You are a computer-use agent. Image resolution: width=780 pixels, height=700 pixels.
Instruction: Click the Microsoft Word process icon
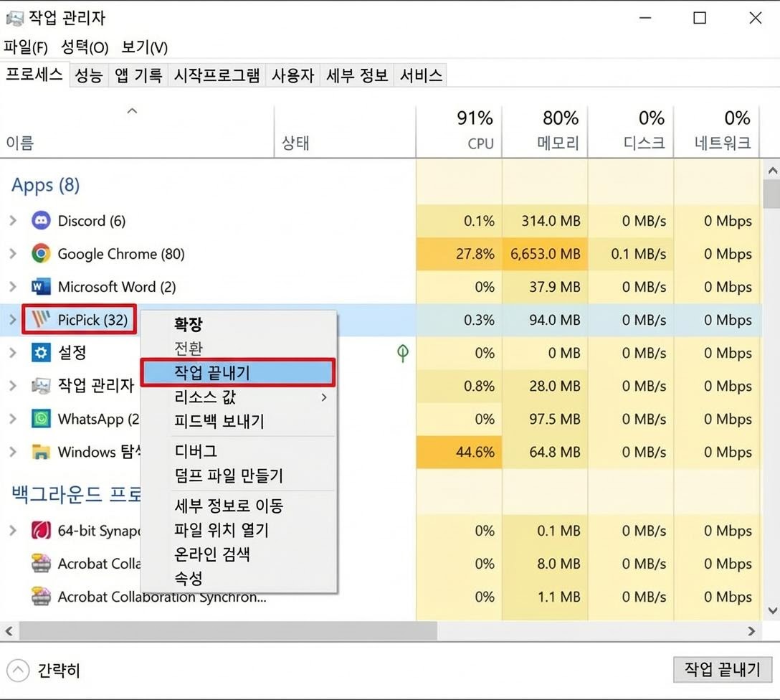(x=41, y=287)
